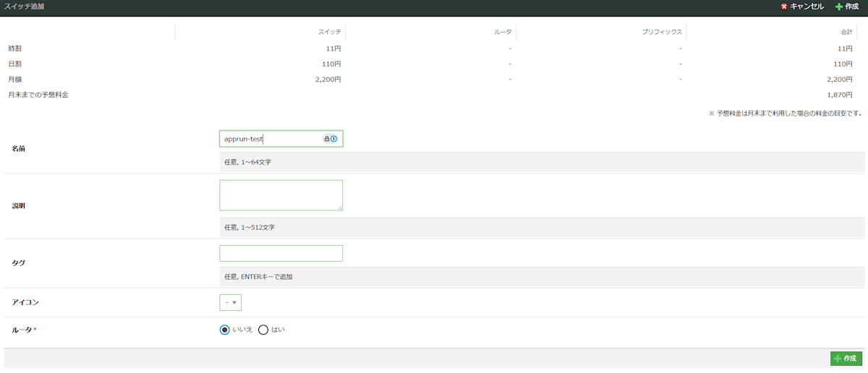Click the 作成 label in the top header

click(852, 7)
